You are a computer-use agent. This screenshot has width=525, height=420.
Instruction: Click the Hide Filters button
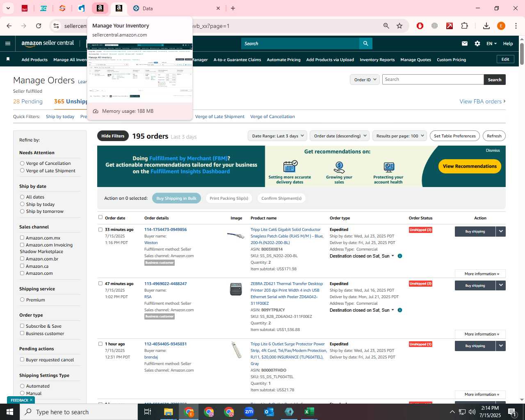click(113, 136)
